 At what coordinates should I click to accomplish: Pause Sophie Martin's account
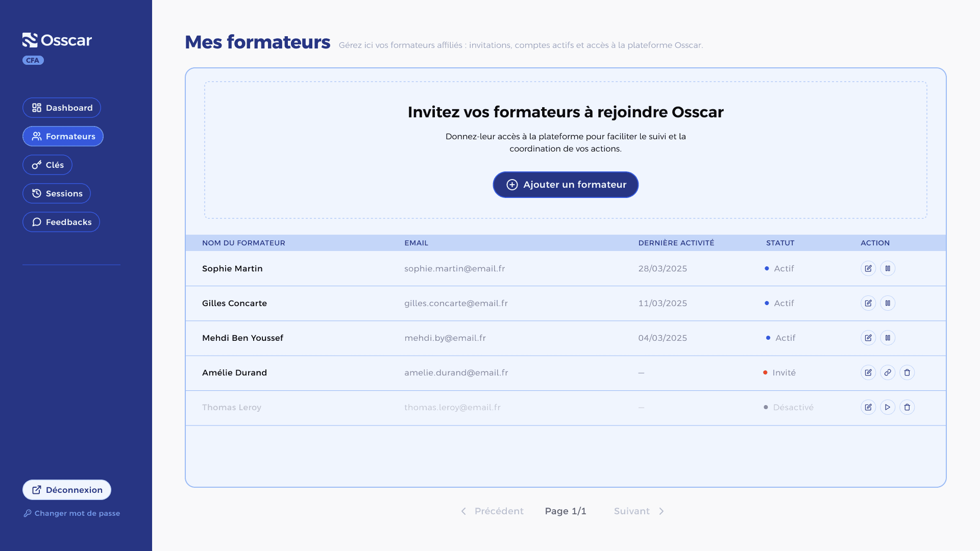tap(888, 268)
